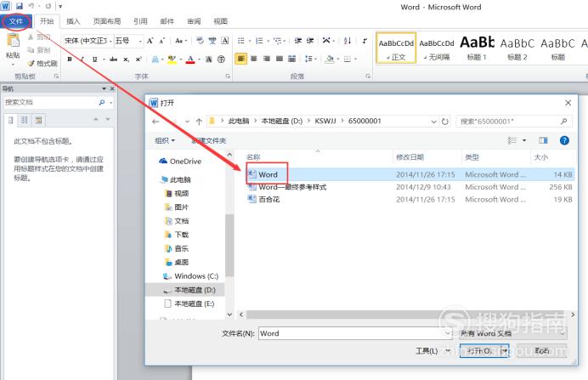Click the Bullets list icon
Viewport: 588px width, 380px height.
[241, 41]
